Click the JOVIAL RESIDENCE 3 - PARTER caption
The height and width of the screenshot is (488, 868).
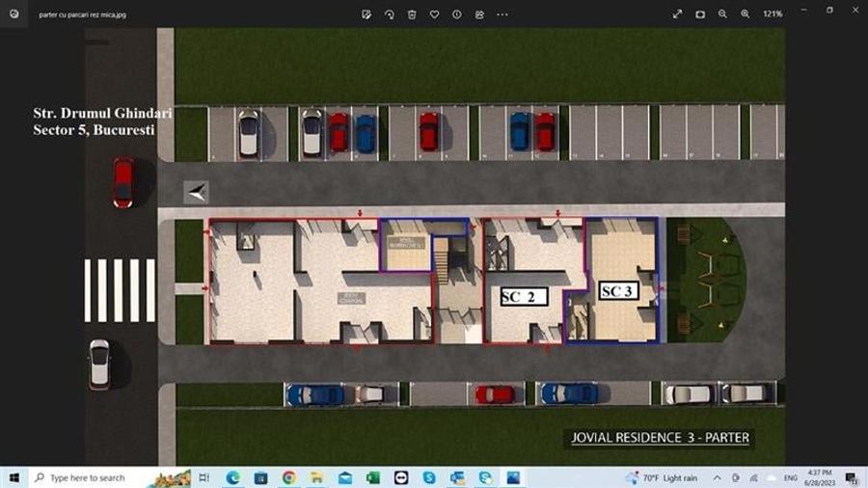click(x=660, y=438)
